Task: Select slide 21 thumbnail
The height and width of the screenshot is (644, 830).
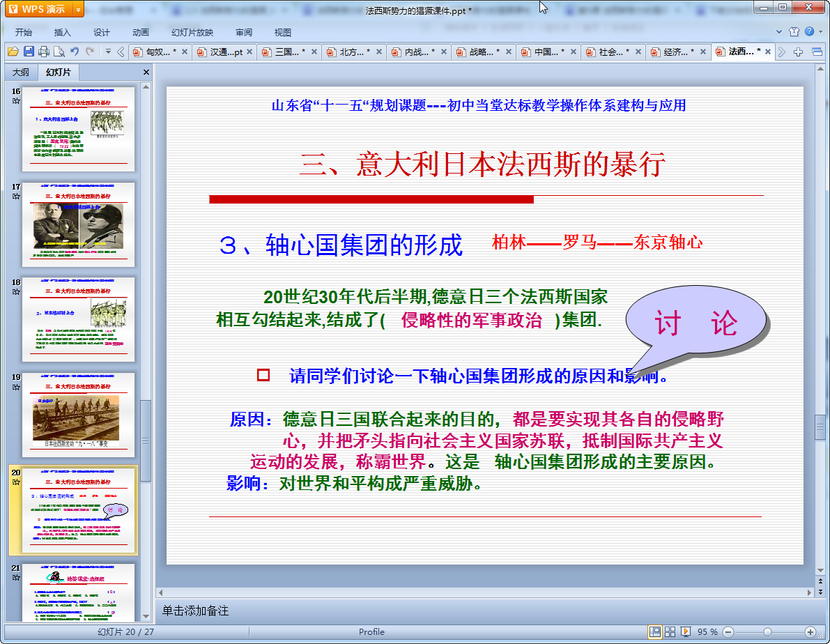Action: (78, 592)
